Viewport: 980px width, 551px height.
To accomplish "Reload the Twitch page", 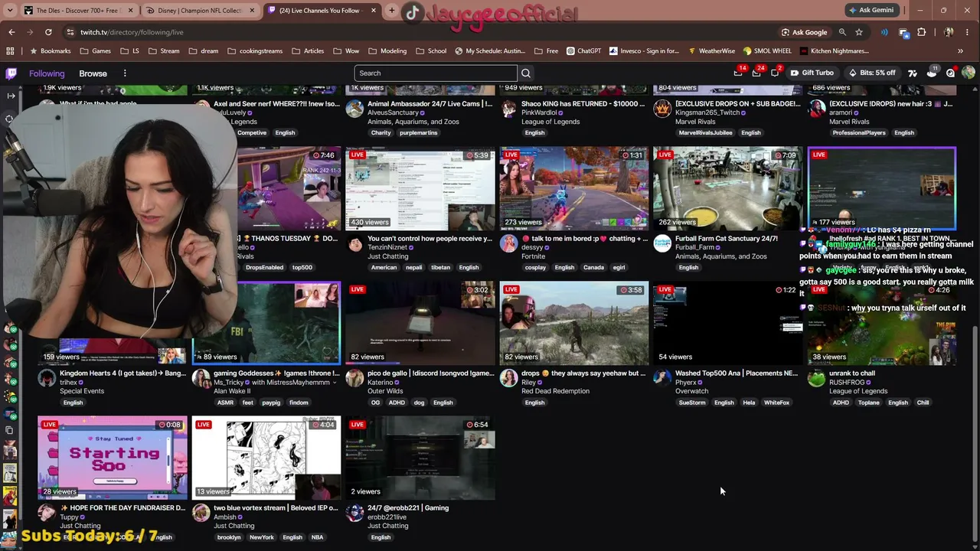I will 48,32.
